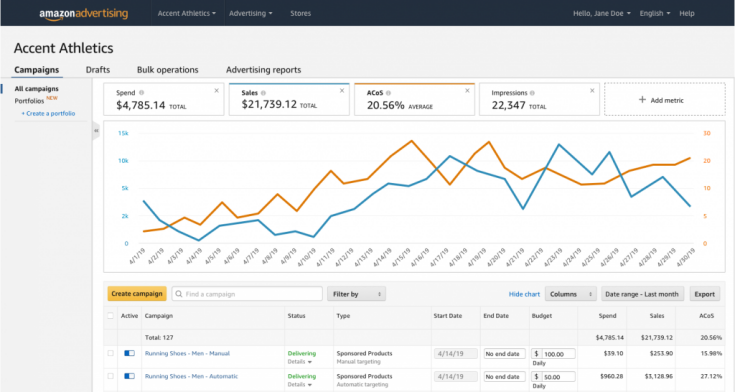Click the Create campaign button

[x=137, y=294]
